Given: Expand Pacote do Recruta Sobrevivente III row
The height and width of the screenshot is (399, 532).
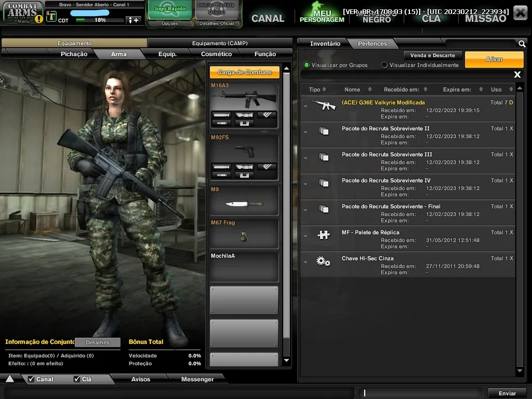Looking at the screenshot, I should pyautogui.click(x=305, y=158).
